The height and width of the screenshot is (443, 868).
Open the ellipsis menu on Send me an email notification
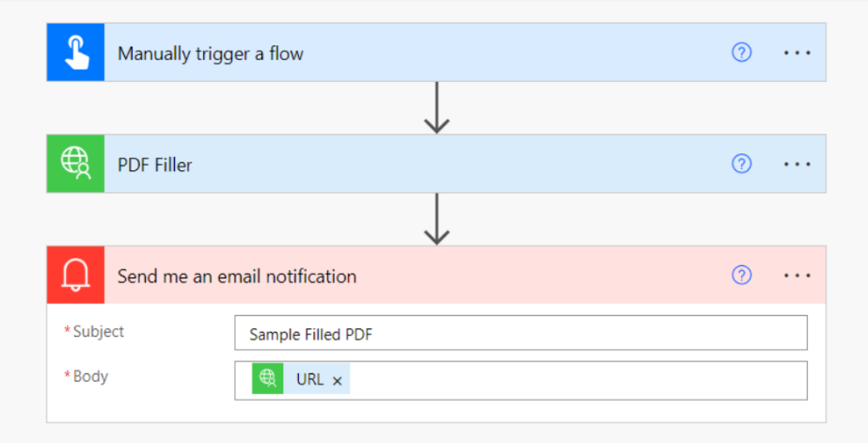pos(797,276)
